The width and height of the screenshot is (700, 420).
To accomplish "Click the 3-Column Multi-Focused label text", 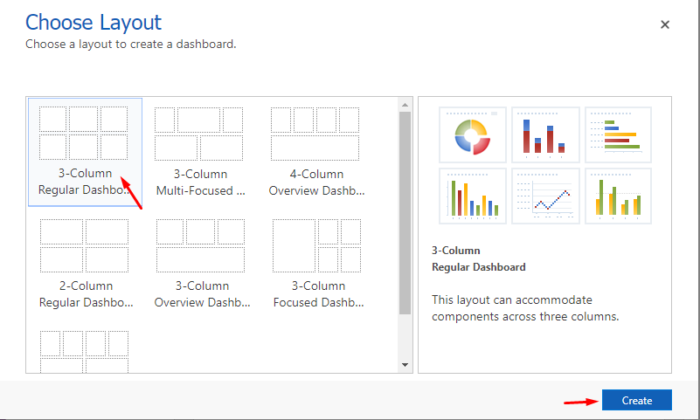I will click(200, 182).
